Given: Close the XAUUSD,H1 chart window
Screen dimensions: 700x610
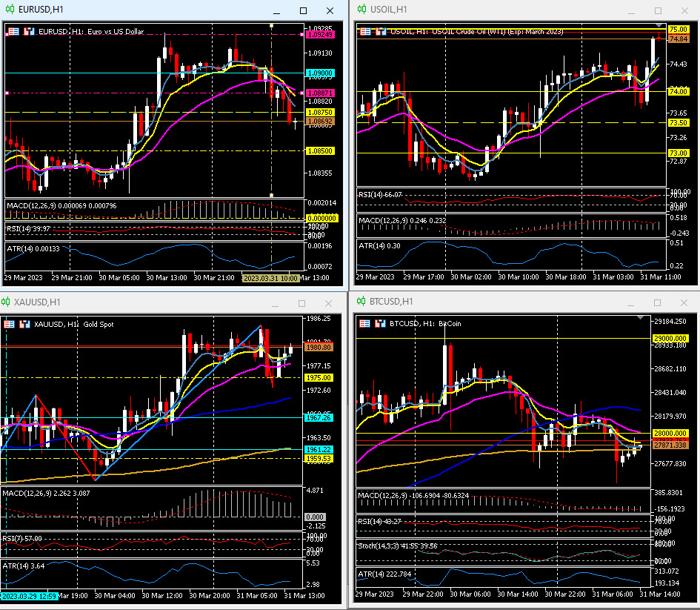Looking at the screenshot, I should [x=329, y=304].
